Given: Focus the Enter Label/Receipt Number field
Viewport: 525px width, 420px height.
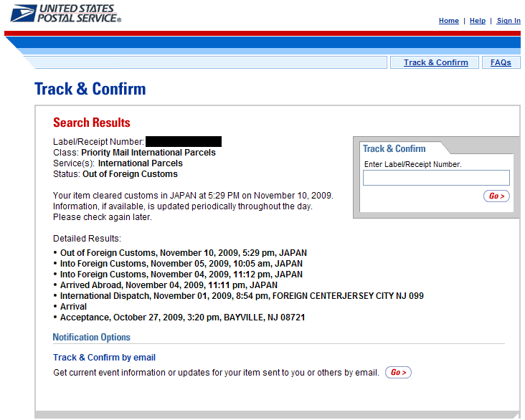Looking at the screenshot, I should click(x=436, y=178).
